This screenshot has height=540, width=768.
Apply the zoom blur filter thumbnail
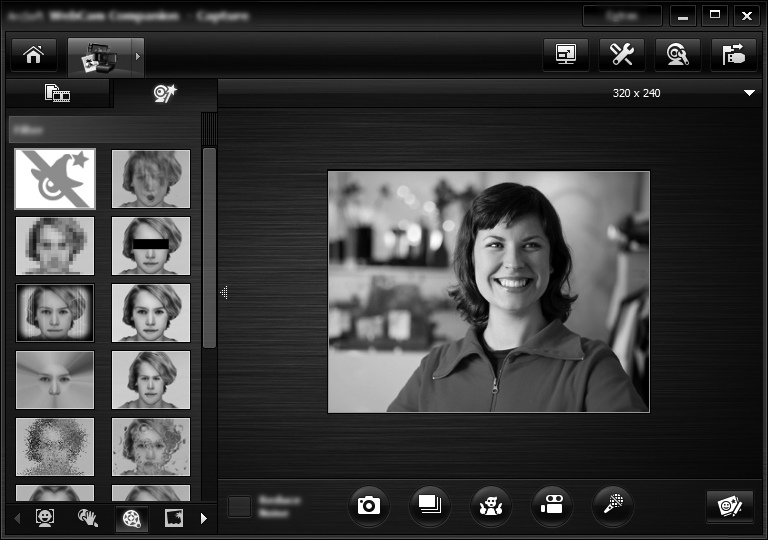55,380
